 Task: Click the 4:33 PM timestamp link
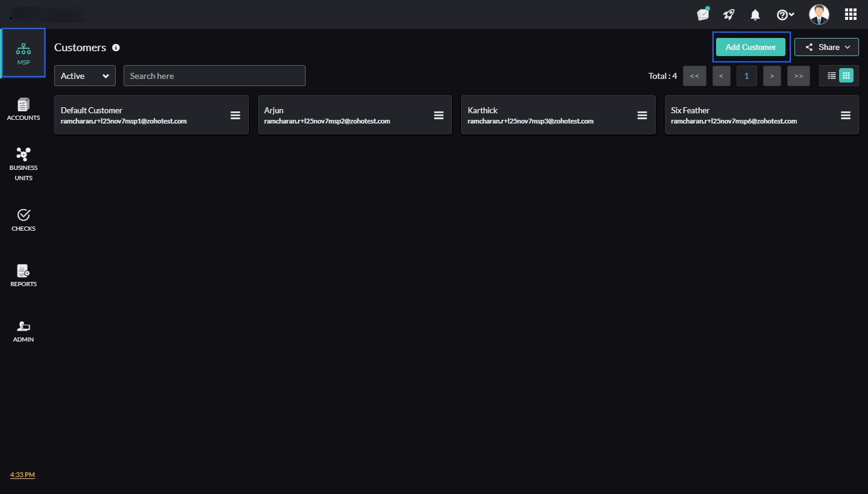(22, 475)
